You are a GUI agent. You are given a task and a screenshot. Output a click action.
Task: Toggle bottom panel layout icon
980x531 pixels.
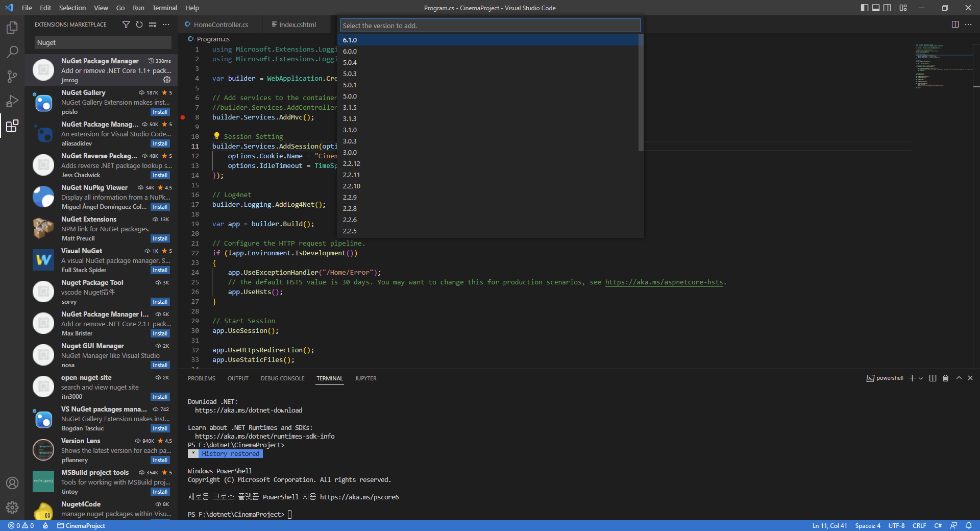tap(876, 8)
